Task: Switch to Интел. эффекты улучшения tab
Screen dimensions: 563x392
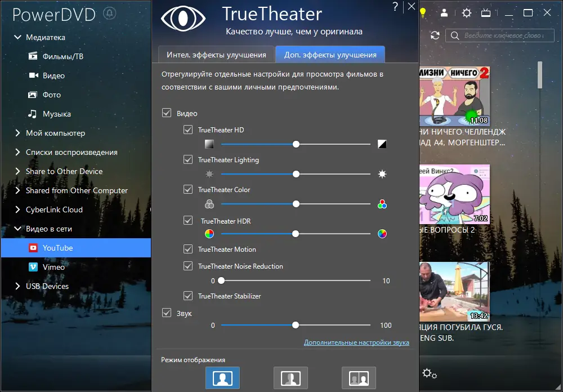Action: [216, 55]
